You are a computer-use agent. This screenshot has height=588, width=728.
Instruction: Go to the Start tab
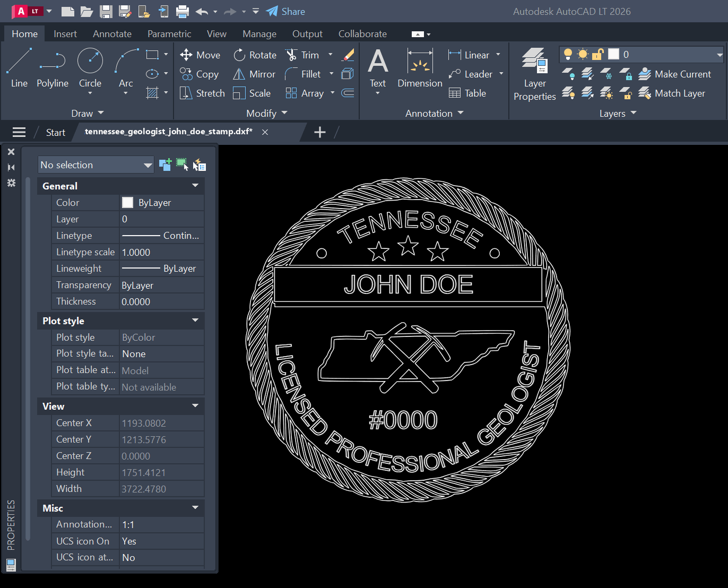55,133
